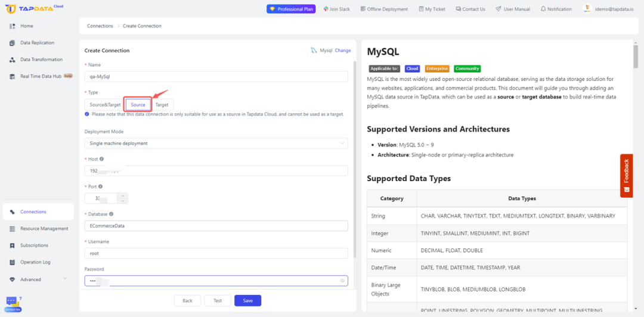This screenshot has width=644, height=317.
Task: Click the Subscriptions sidebar icon
Action: (x=13, y=245)
